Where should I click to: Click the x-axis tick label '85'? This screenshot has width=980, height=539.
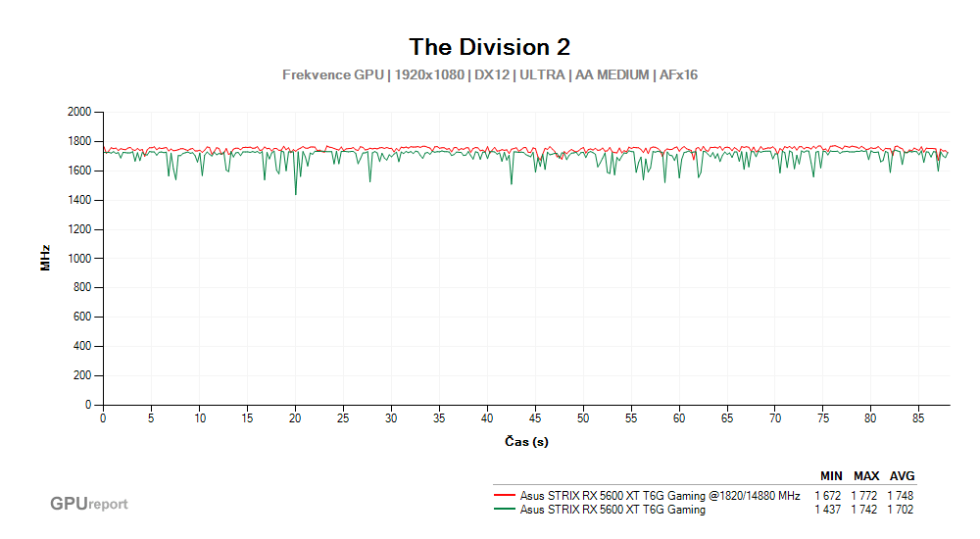click(918, 418)
